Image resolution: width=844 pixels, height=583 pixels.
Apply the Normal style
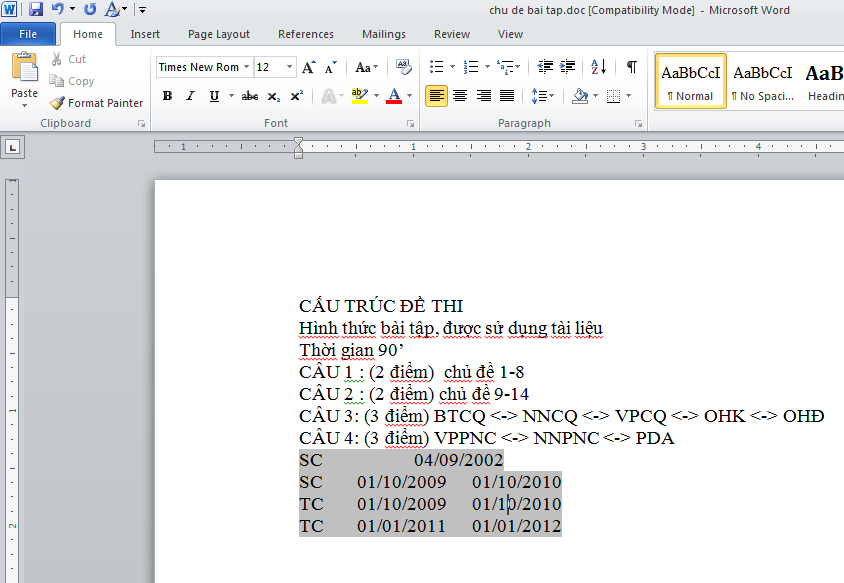[691, 81]
